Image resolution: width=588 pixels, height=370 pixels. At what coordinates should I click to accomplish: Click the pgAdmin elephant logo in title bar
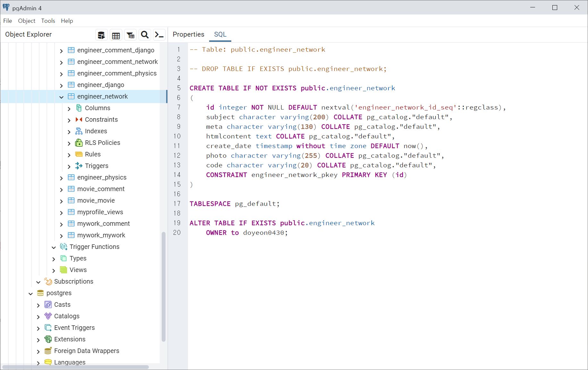point(6,7)
